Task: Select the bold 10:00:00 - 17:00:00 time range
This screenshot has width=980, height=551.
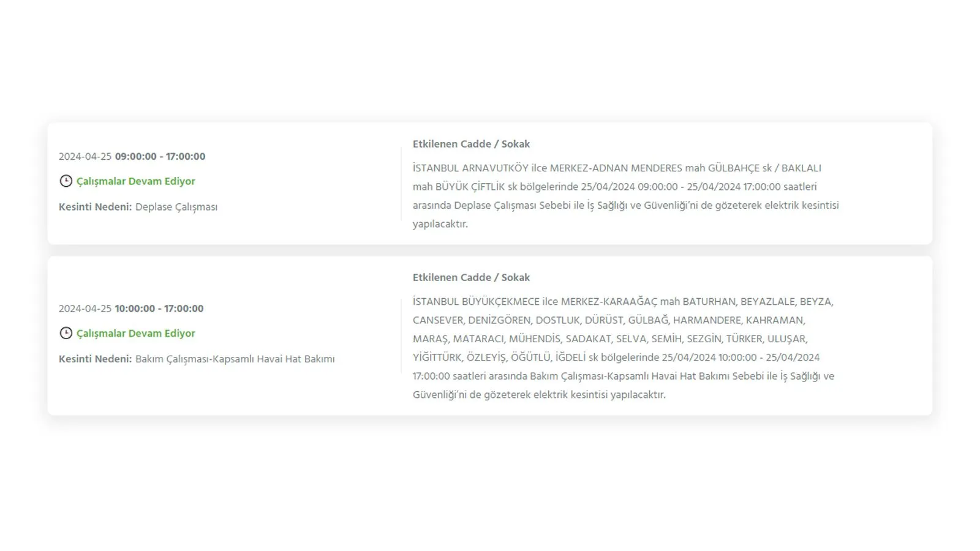Action: (159, 309)
